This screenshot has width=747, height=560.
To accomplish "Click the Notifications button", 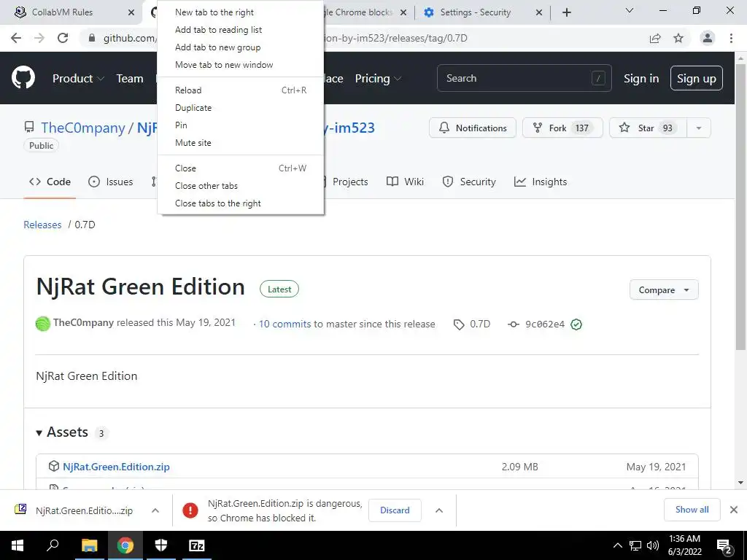I will point(473,128).
